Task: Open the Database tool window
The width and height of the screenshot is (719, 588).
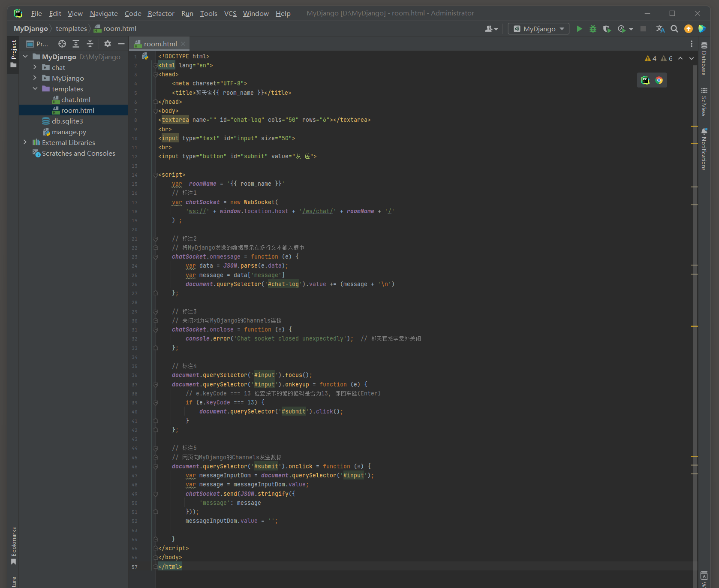Action: pyautogui.click(x=704, y=59)
